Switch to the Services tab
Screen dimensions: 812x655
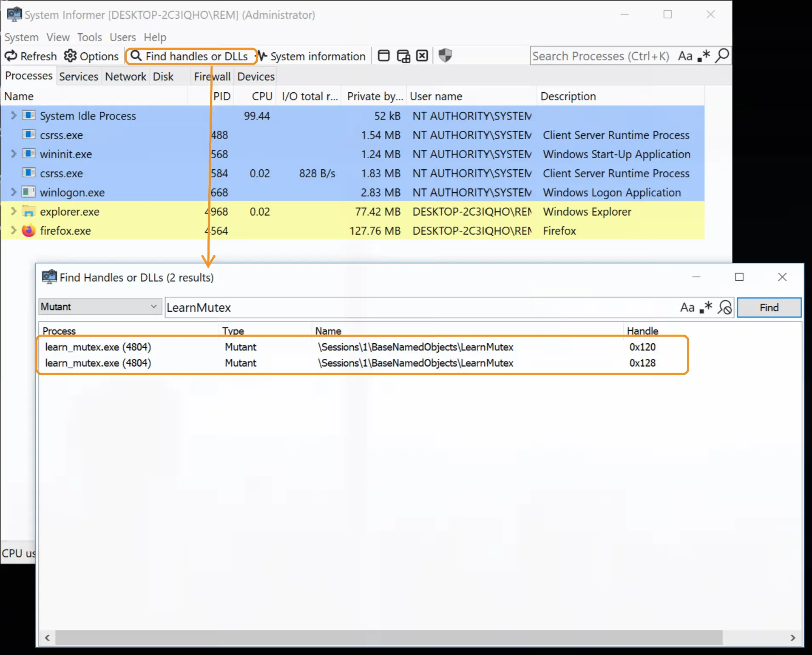click(x=79, y=77)
